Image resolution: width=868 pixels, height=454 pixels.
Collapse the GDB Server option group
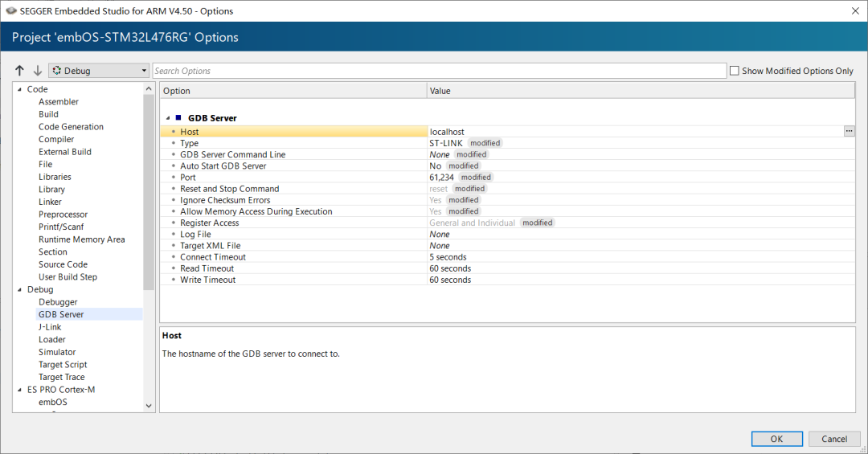168,118
